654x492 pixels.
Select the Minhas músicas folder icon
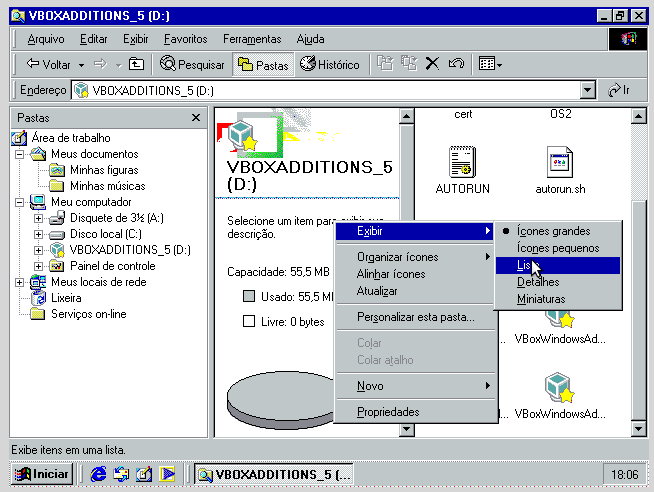click(57, 186)
